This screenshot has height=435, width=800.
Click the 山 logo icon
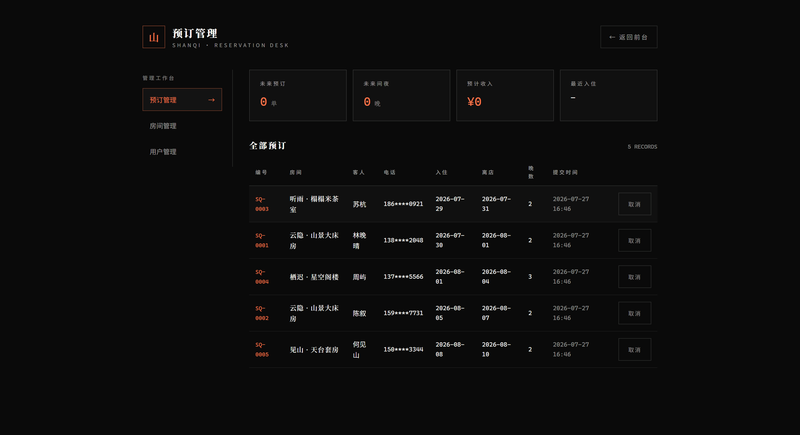[154, 37]
